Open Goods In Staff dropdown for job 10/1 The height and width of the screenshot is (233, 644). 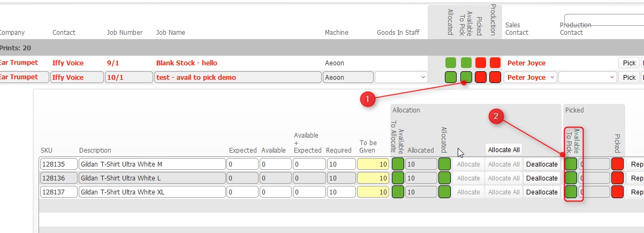[401, 77]
